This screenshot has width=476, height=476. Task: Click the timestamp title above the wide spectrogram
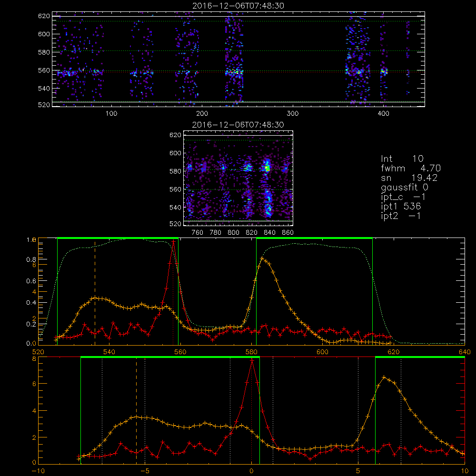point(238,6)
